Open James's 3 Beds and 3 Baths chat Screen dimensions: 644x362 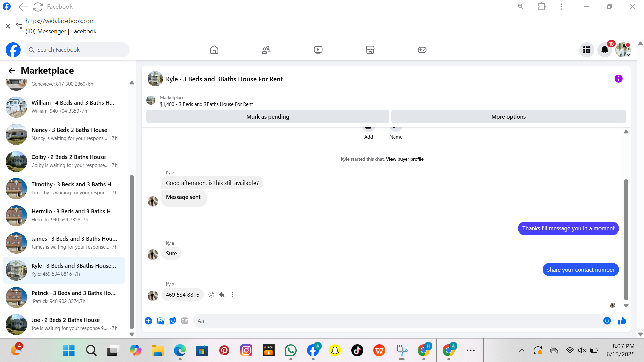[x=64, y=243]
